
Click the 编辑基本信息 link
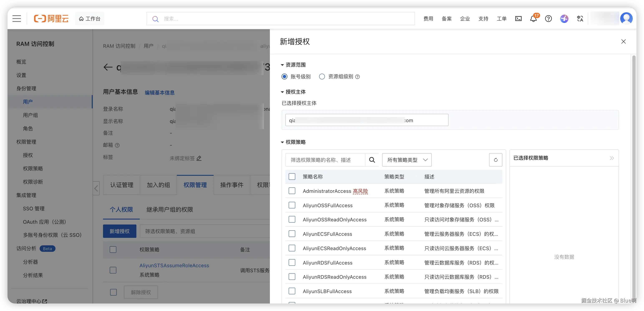point(160,93)
